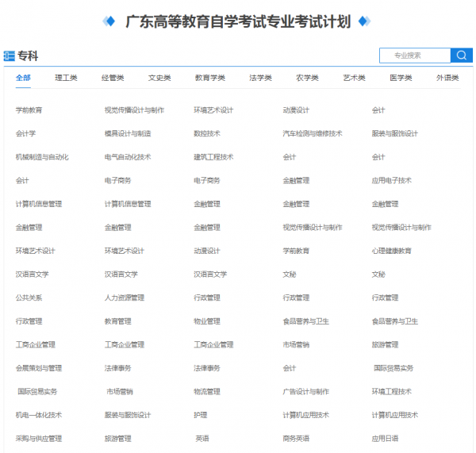This screenshot has height=453, width=476.
Task: Select the 全部 tab
Action: 23,78
